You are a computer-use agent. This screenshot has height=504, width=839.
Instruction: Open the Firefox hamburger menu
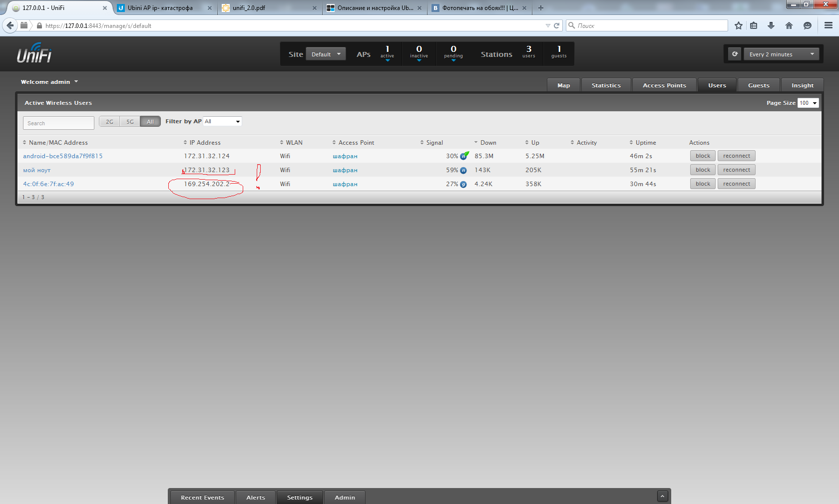(x=829, y=25)
